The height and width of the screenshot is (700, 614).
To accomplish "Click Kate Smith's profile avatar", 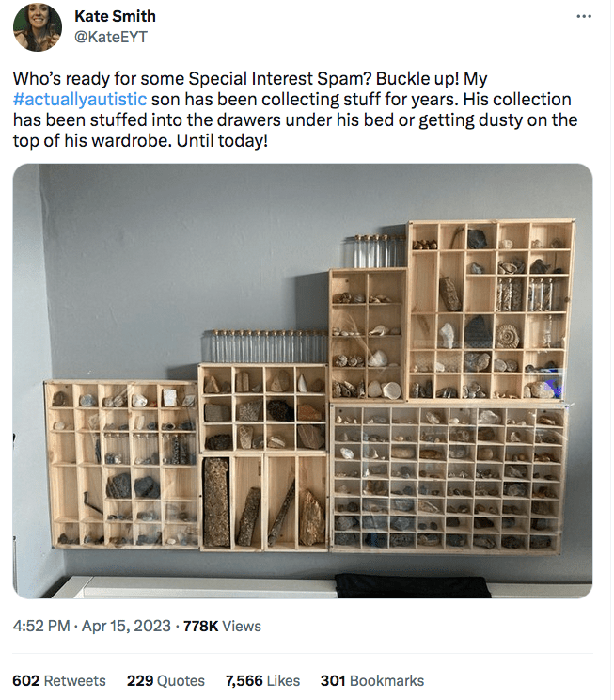I will point(38,27).
